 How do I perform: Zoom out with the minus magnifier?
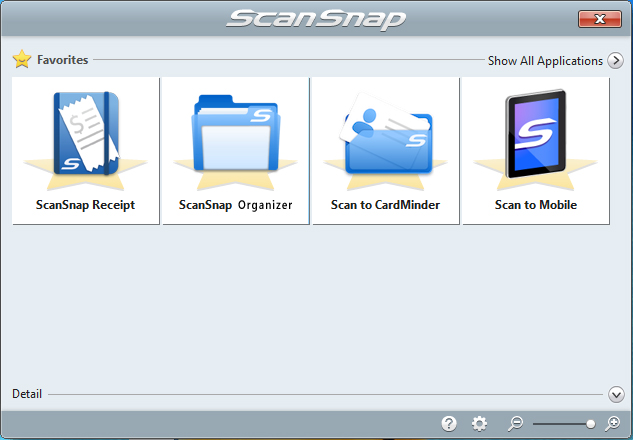click(x=516, y=423)
